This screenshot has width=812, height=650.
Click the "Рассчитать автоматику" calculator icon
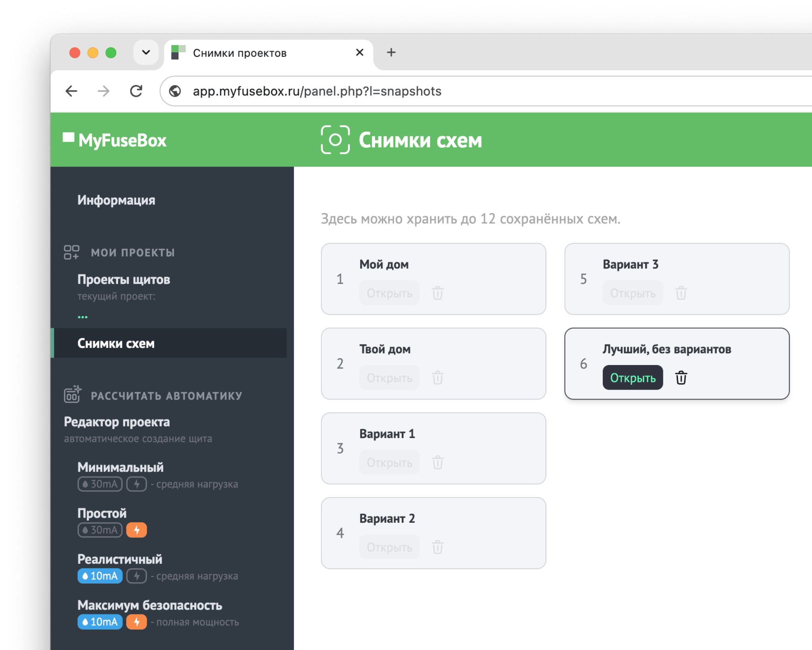click(x=73, y=394)
